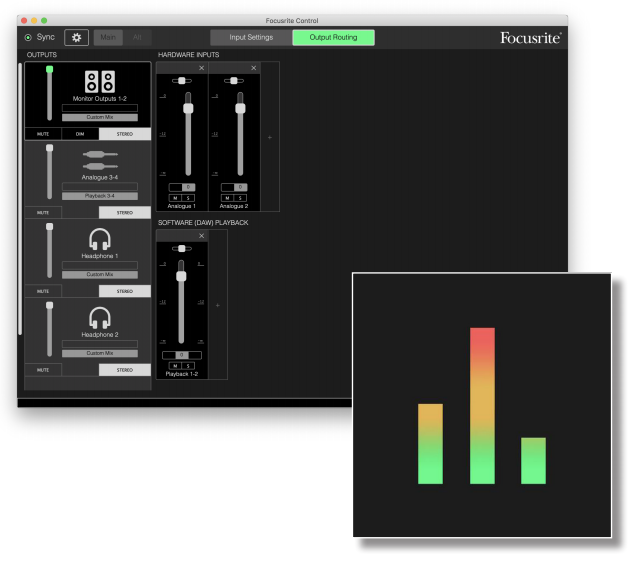Remove the Analogue 1 channel with its X

(202, 68)
